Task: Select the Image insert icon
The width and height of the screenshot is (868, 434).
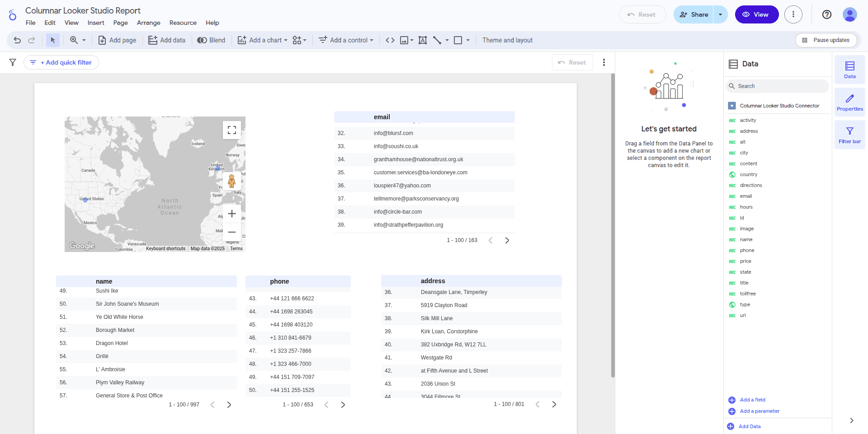Action: tap(404, 40)
